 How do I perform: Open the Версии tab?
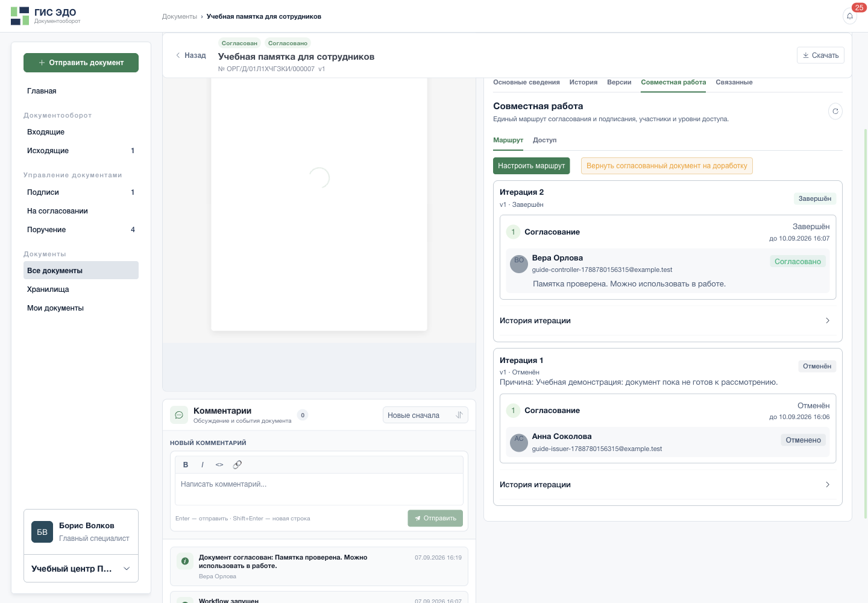point(619,83)
